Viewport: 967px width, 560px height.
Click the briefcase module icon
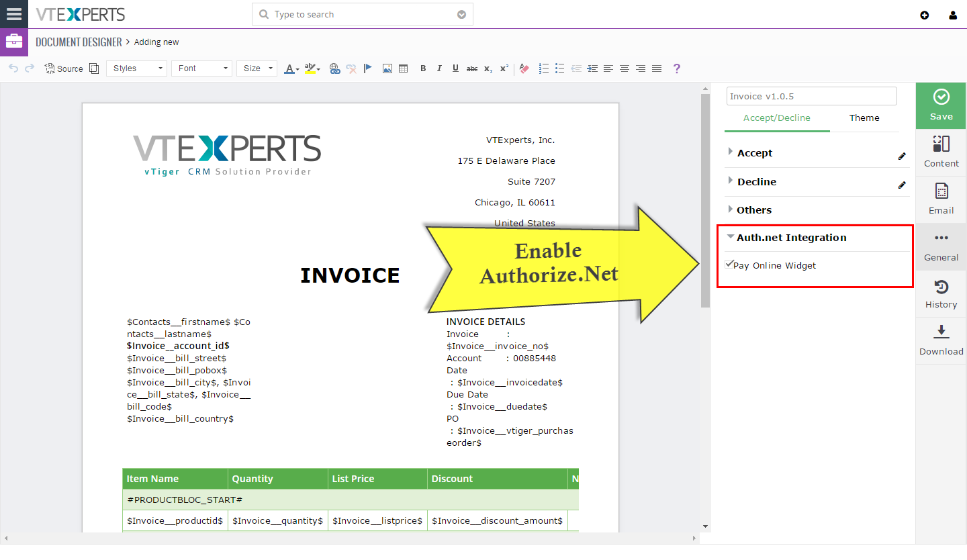(x=13, y=42)
